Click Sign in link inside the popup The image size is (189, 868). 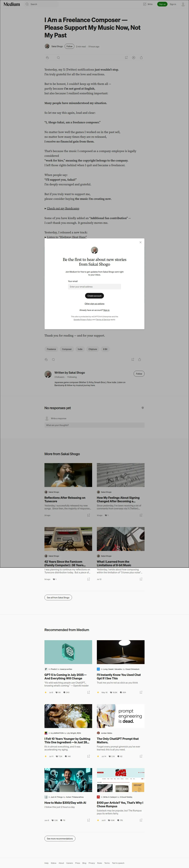click(106, 310)
